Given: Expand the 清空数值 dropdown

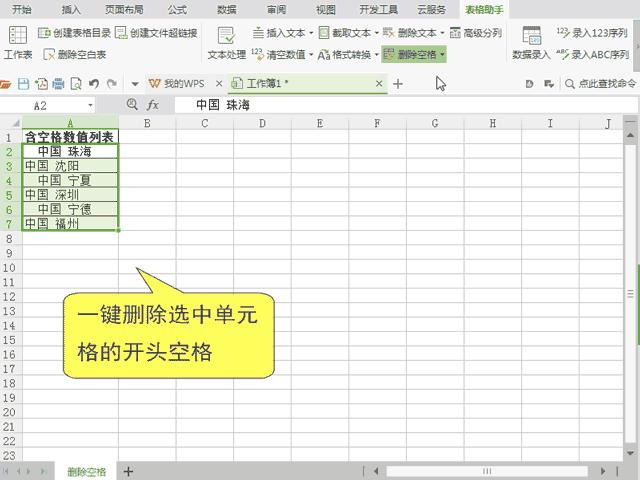Looking at the screenshot, I should click(311, 54).
